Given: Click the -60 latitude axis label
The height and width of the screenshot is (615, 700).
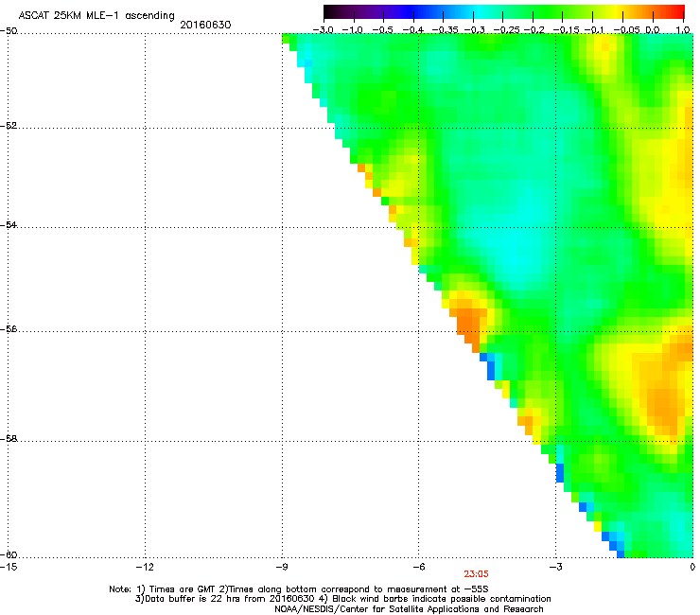Looking at the screenshot, I should tap(9, 554).
